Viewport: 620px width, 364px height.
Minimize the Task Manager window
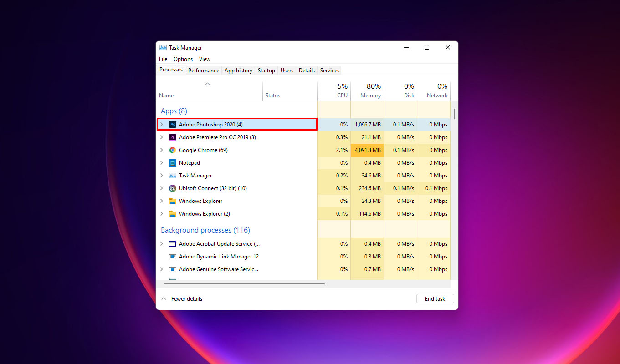click(405, 47)
